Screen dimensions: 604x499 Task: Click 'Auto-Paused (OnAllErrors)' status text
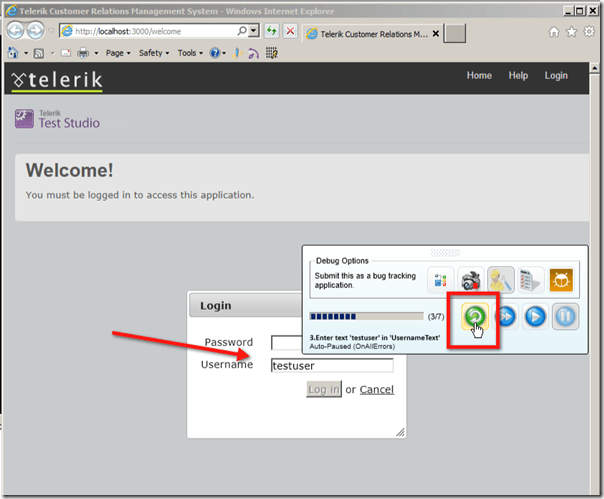(352, 346)
